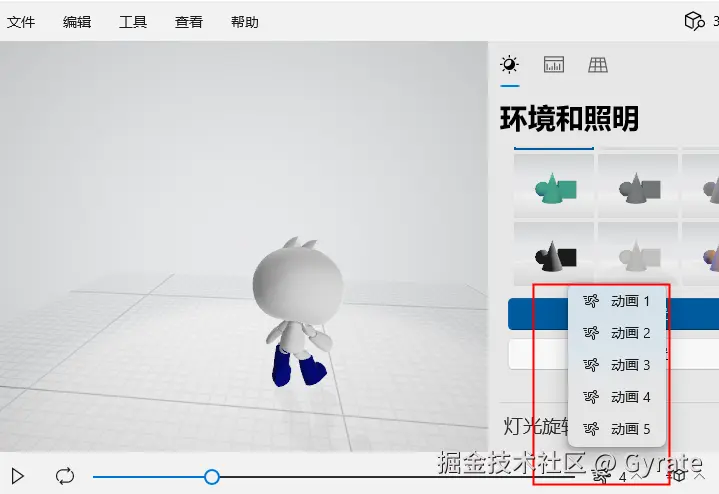The image size is (719, 494).
Task: Open the quick animations cube icon
Action: pos(678,476)
